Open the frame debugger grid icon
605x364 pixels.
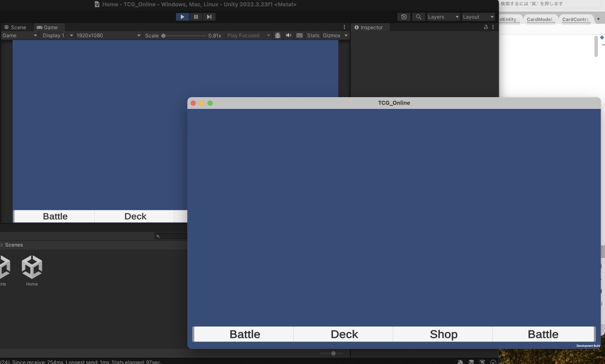point(299,35)
